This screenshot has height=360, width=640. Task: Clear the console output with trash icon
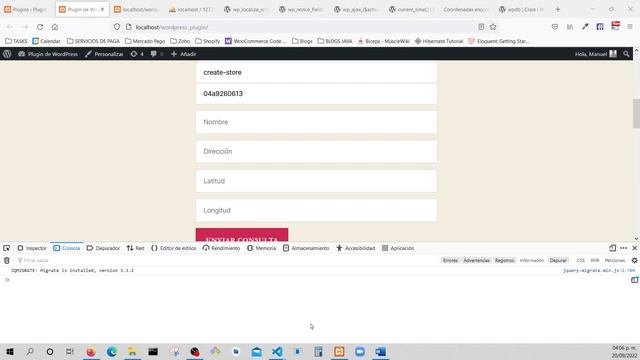[x=7, y=260]
